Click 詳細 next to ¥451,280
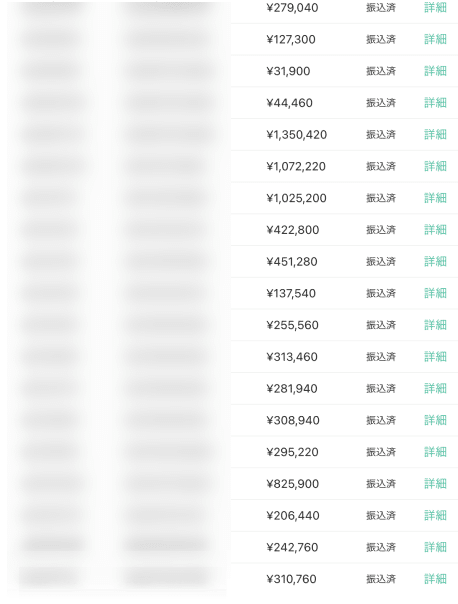458x604 pixels. (x=435, y=262)
